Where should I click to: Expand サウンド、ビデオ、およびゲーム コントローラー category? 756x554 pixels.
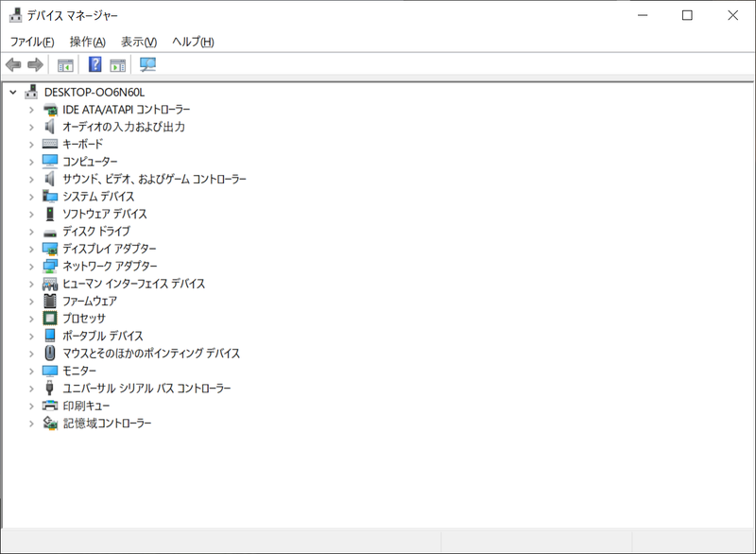click(31, 179)
